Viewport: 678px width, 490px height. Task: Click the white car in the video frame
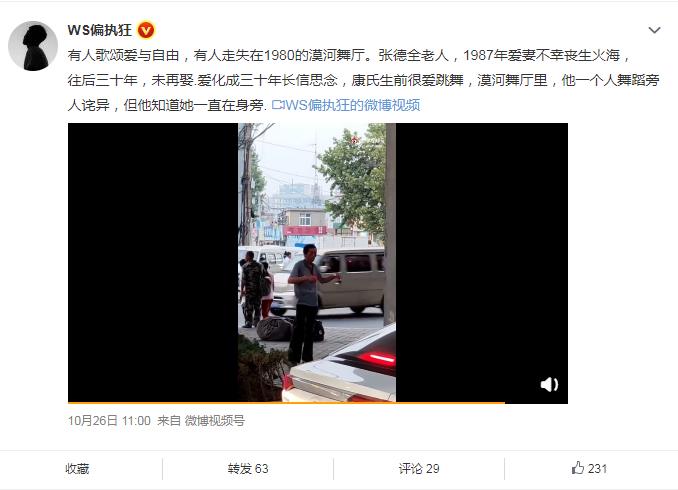pyautogui.click(x=342, y=368)
